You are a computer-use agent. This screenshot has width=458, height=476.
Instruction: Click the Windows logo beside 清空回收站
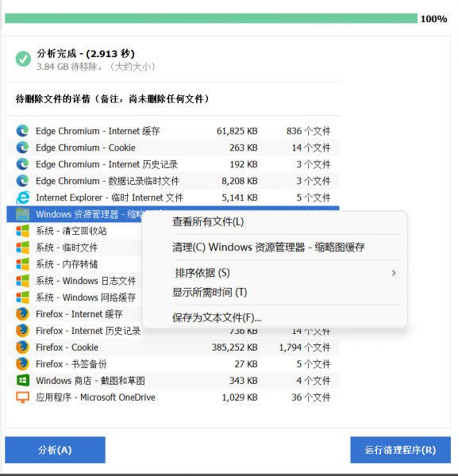tap(22, 231)
